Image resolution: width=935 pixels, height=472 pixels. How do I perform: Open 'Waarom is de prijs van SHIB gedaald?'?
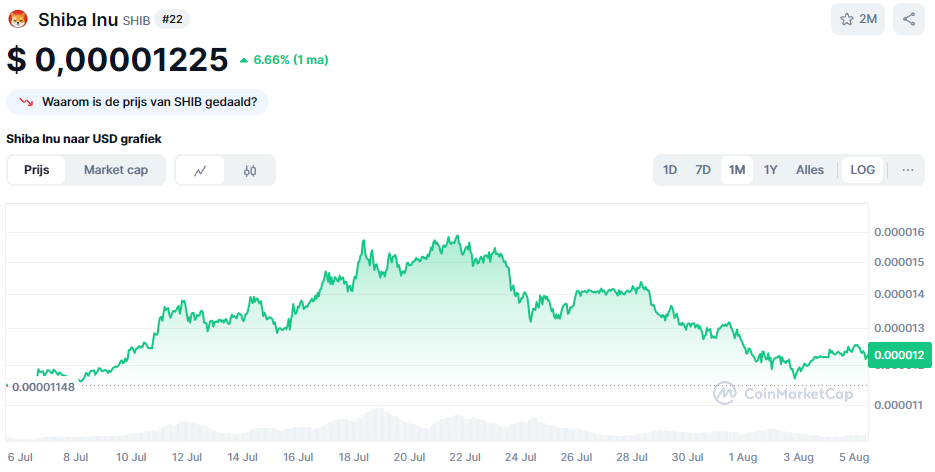pos(137,102)
